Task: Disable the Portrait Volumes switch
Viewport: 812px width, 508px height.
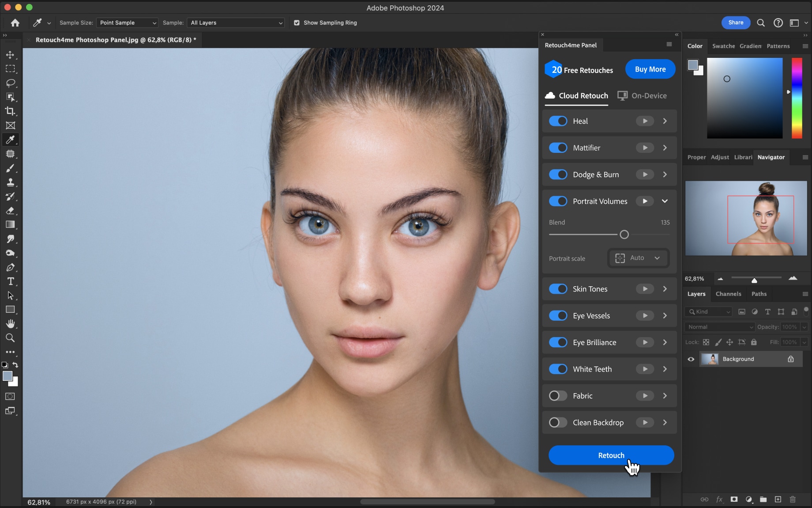Action: point(558,201)
